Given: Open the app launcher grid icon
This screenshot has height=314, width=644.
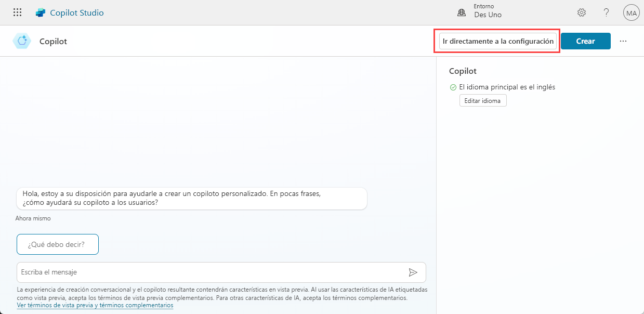Looking at the screenshot, I should [18, 12].
